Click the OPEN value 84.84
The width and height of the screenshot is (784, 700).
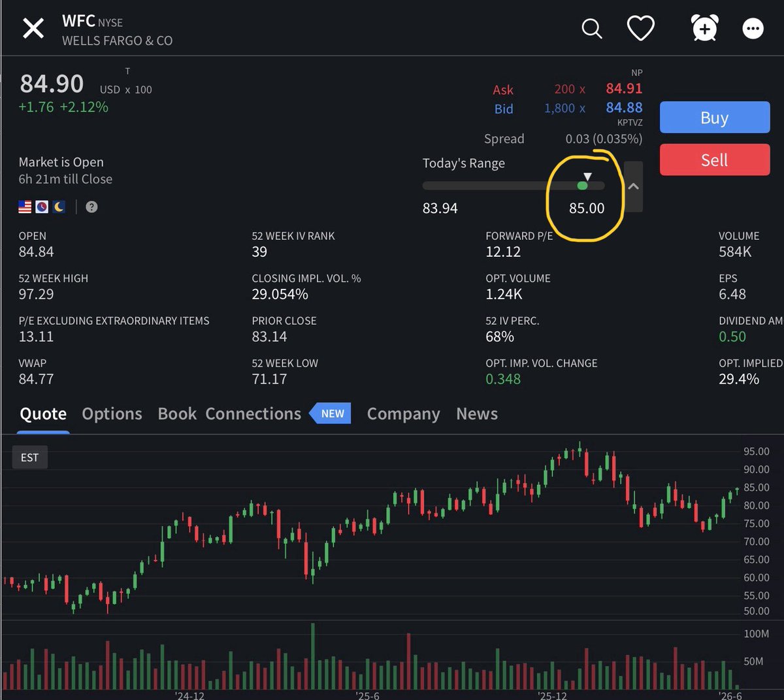36,252
